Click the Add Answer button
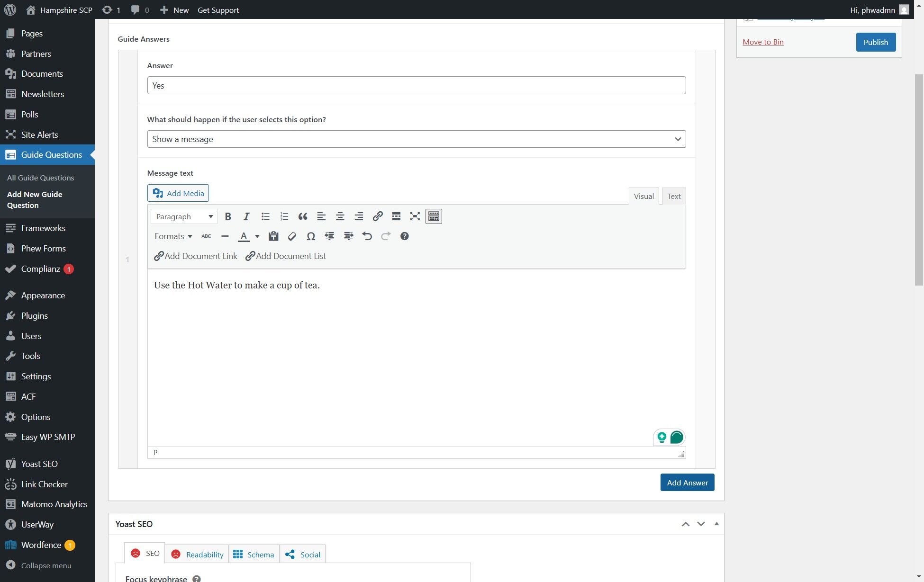This screenshot has width=924, height=582. 687,483
